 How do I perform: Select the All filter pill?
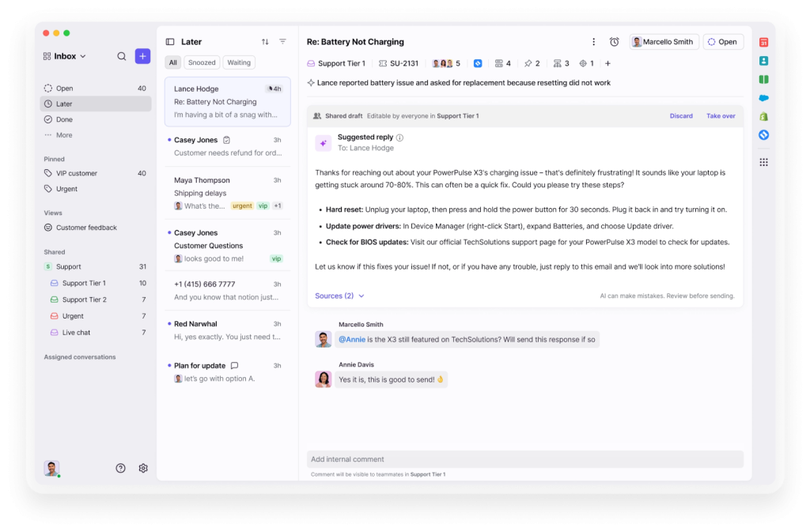pyautogui.click(x=172, y=62)
